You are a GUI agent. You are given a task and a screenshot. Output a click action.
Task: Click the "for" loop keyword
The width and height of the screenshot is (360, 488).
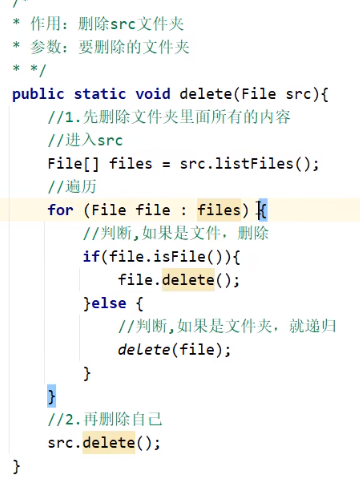click(60, 210)
